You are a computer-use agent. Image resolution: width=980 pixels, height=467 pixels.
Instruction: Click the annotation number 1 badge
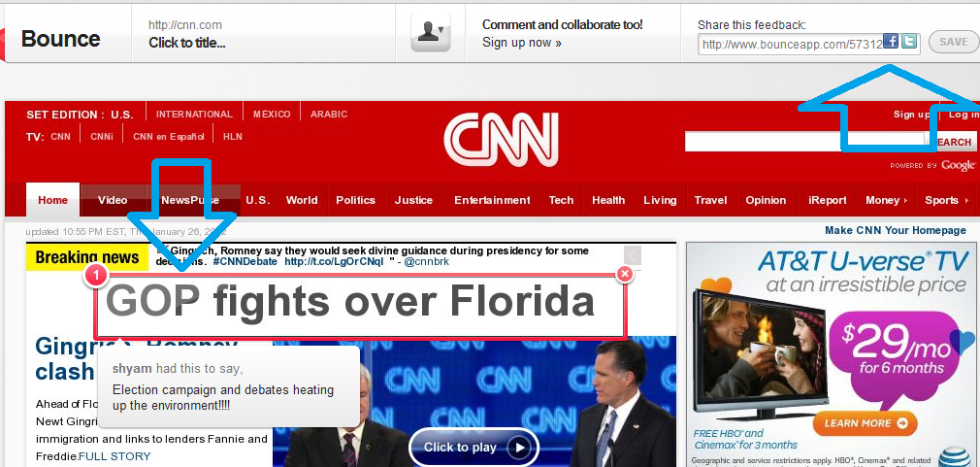point(96,275)
